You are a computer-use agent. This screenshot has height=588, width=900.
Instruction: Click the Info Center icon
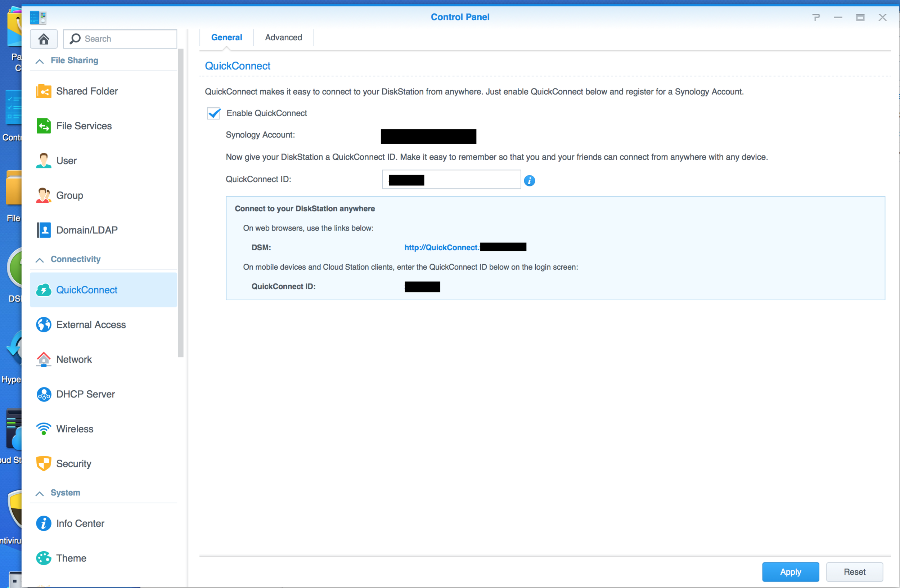[x=44, y=523]
